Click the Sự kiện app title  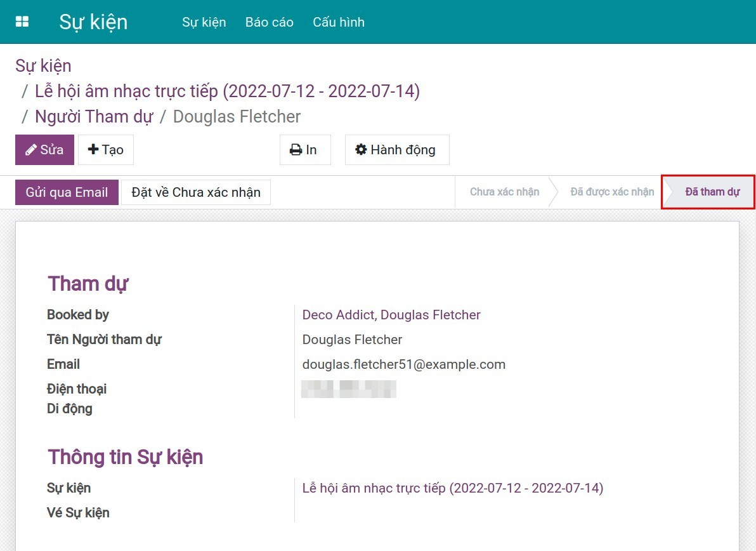point(93,22)
